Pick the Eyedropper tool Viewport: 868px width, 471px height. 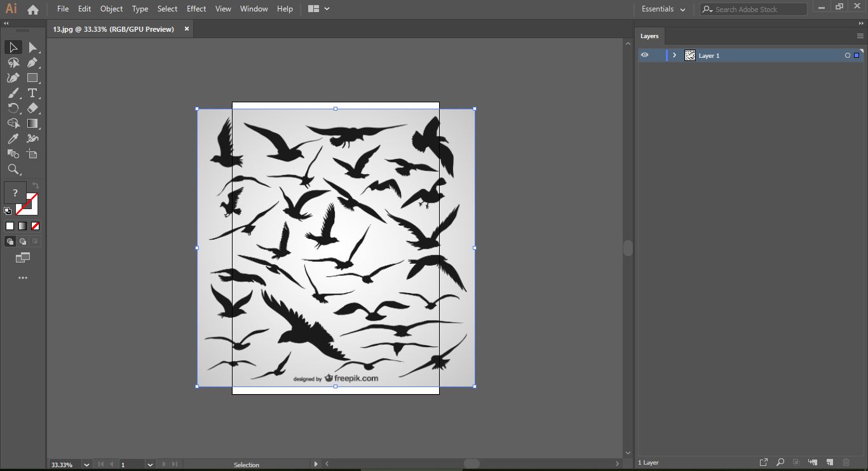pos(13,139)
